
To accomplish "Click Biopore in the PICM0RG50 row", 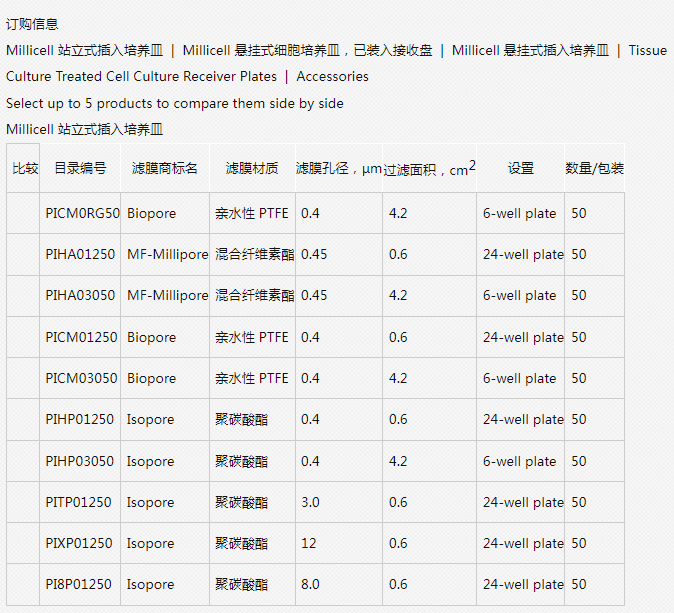I will (151, 213).
